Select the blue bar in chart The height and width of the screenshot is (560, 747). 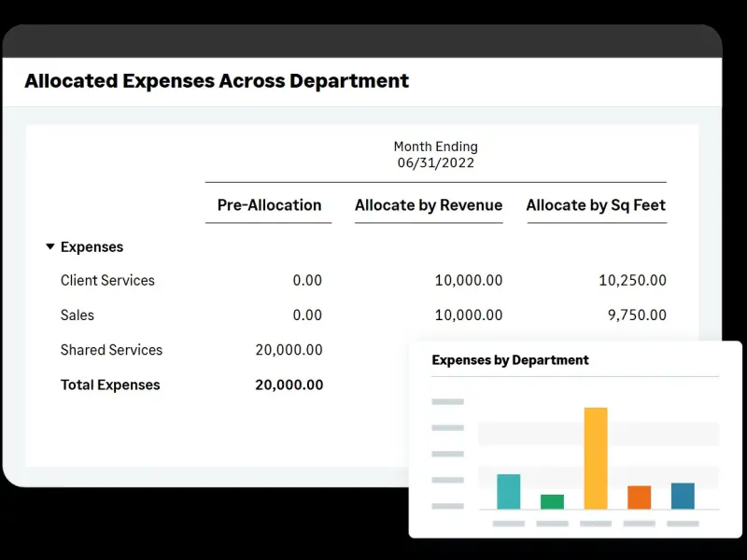[x=683, y=496]
